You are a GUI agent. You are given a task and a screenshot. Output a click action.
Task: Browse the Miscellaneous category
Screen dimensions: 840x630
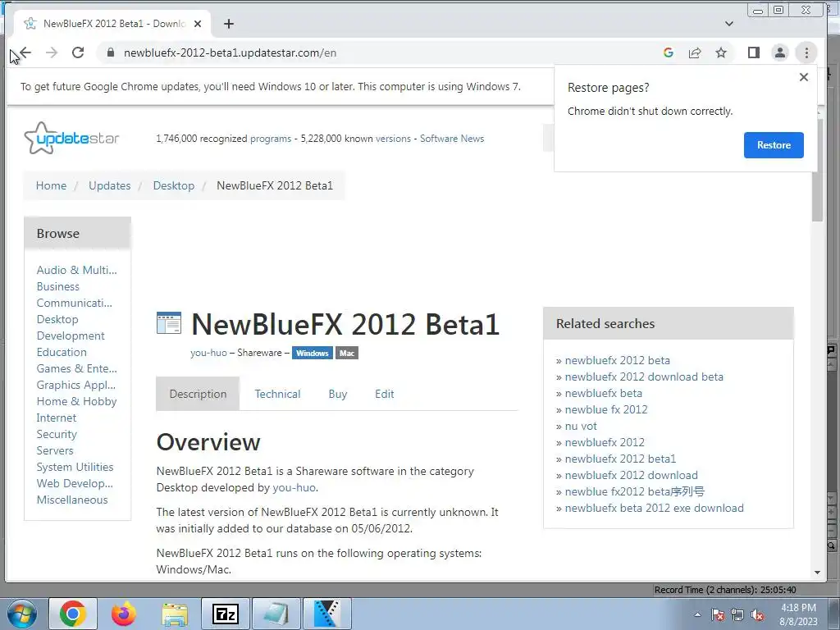click(x=72, y=500)
